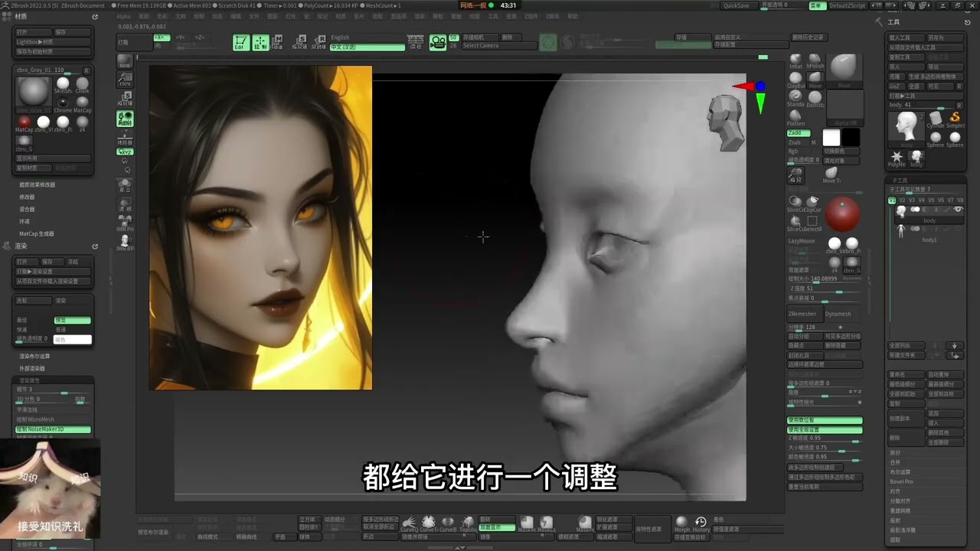The height and width of the screenshot is (551, 980).
Task: Click the BPR render icon
Action: [x=124, y=60]
